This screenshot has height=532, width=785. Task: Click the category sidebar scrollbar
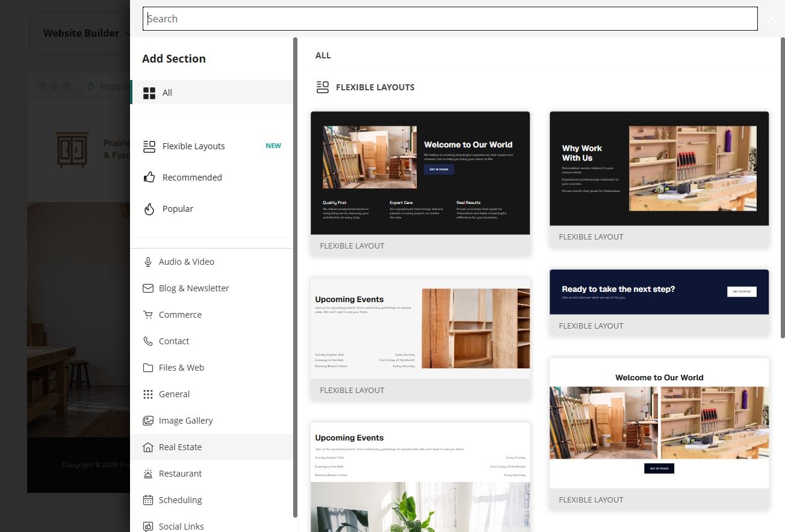[x=296, y=277]
